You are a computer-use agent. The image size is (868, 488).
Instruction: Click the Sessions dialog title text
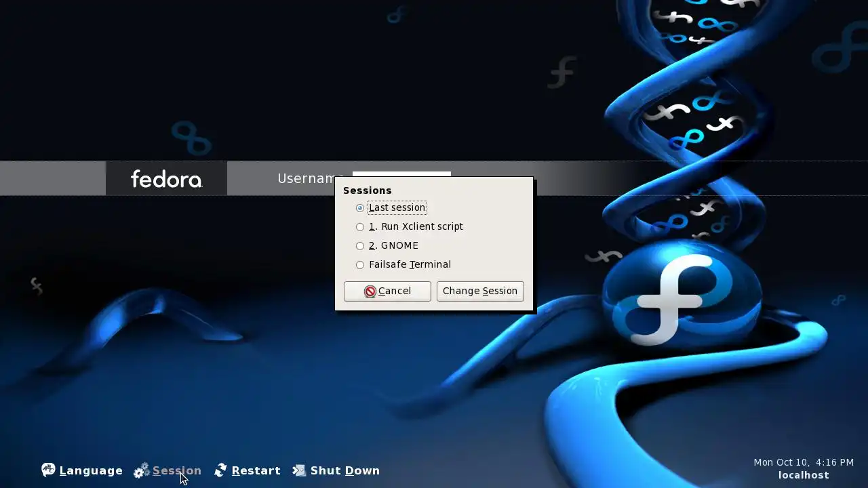point(368,190)
